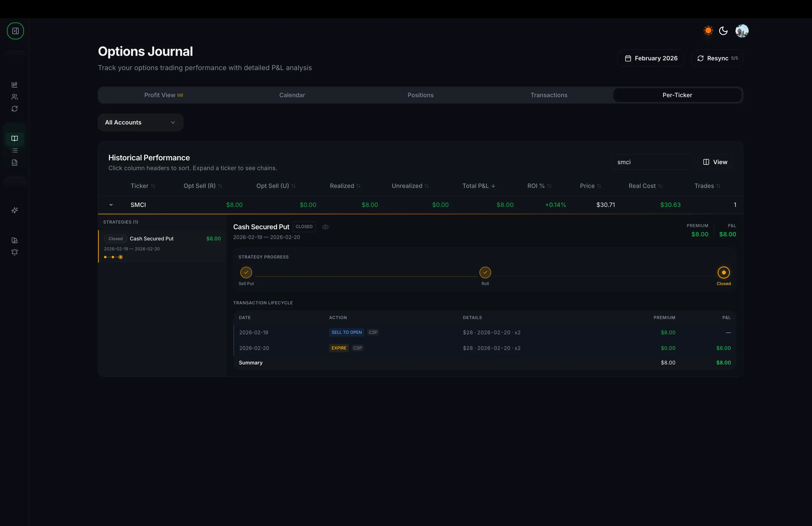Open the document report sidebar icon

[14, 163]
